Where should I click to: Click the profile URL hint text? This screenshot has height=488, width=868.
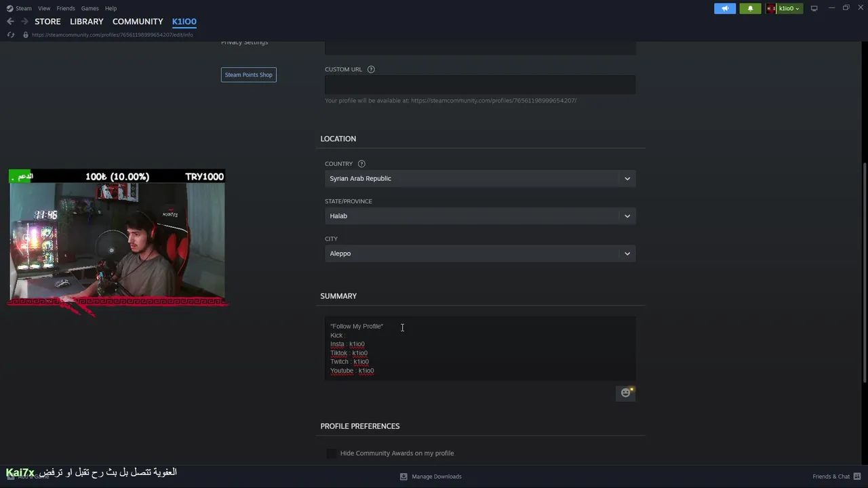coord(450,100)
